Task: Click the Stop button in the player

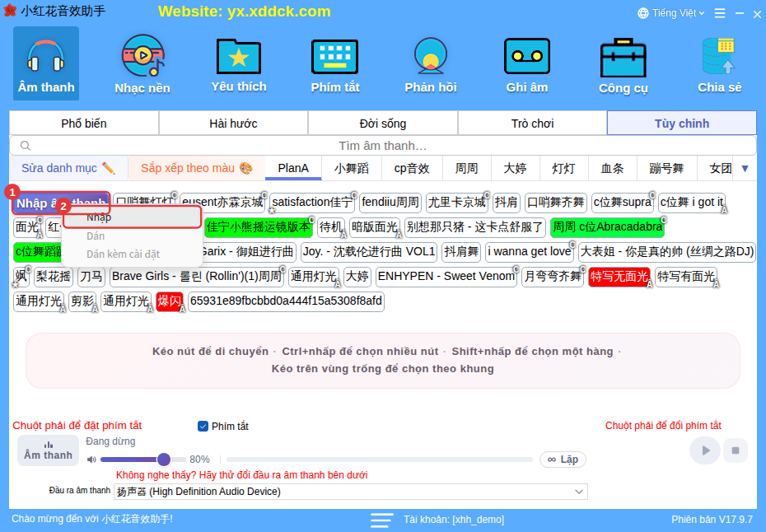Action: coord(736,450)
